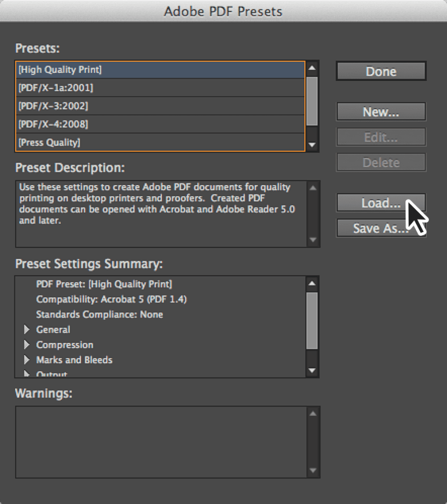This screenshot has width=447, height=504.
Task: Expand the General settings section
Action: (26, 330)
